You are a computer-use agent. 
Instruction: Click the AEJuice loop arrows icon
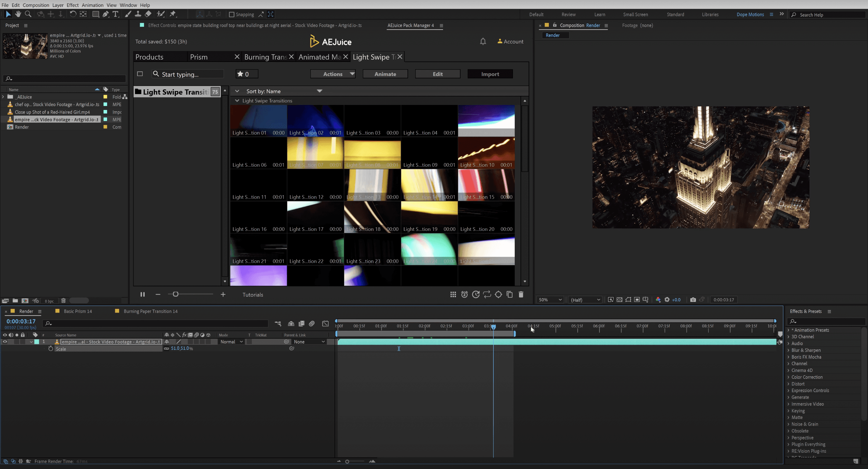[487, 294]
